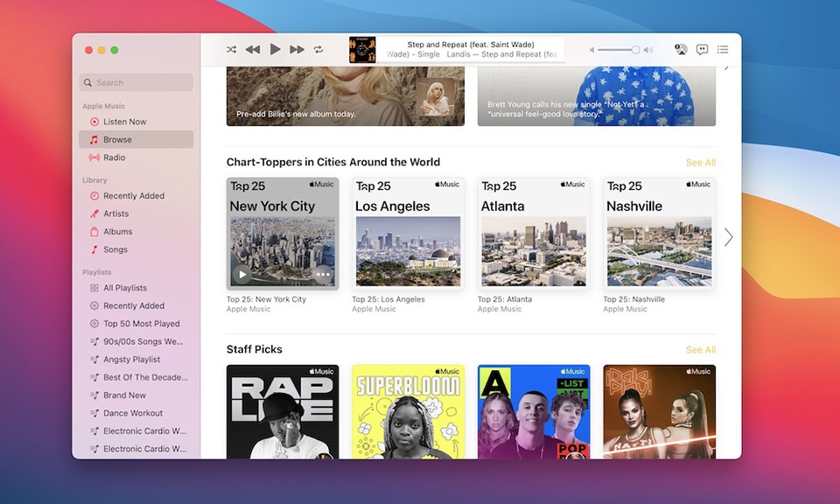This screenshot has width=840, height=504.
Task: Click the Artists microphone icon
Action: [94, 213]
